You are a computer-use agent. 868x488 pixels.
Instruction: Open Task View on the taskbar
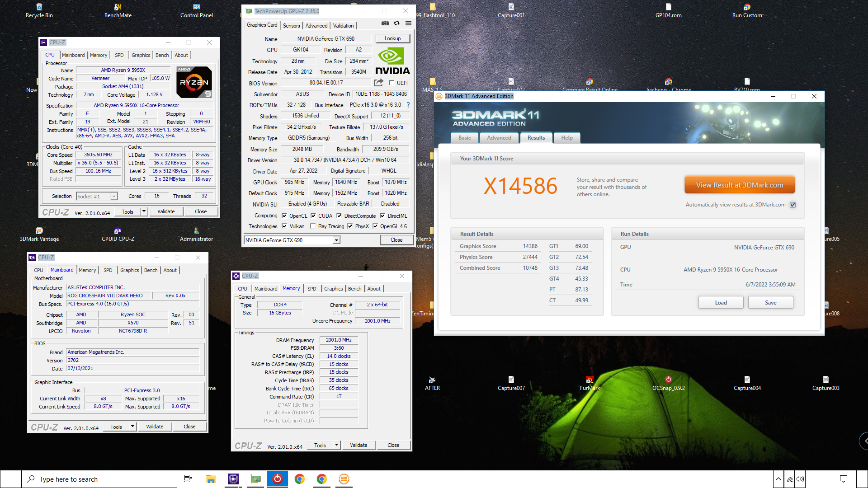pyautogui.click(x=188, y=479)
